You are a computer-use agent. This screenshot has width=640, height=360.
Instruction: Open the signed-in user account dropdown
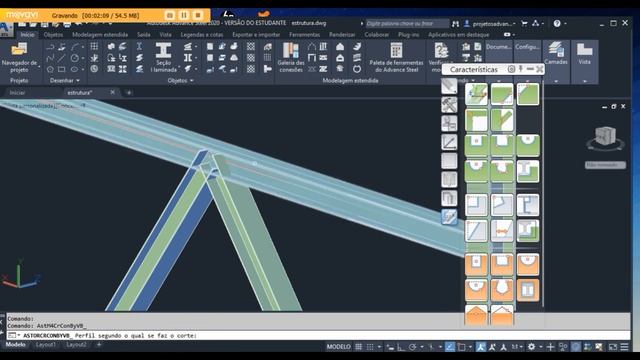pyautogui.click(x=491, y=24)
